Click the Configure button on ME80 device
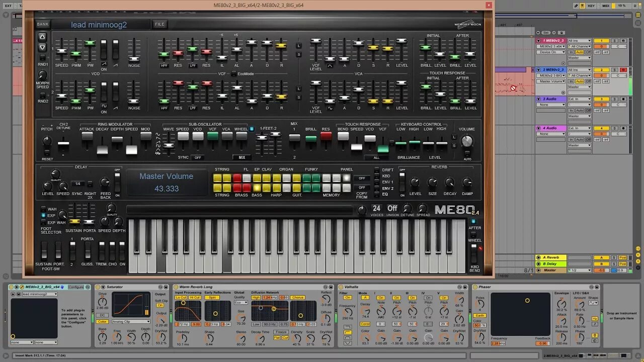Image resolution: width=644 pixels, height=362 pixels. tap(76, 287)
